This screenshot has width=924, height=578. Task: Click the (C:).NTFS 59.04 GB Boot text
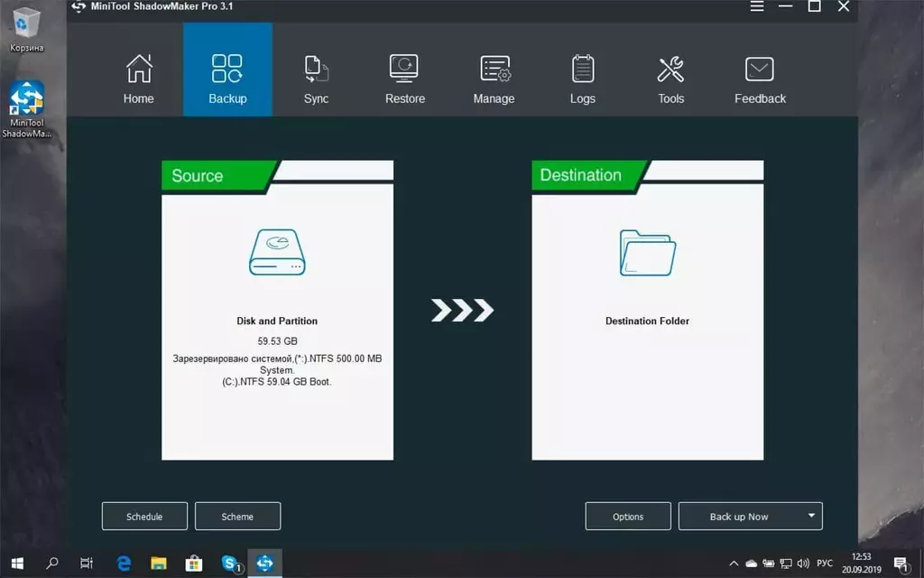point(277,382)
